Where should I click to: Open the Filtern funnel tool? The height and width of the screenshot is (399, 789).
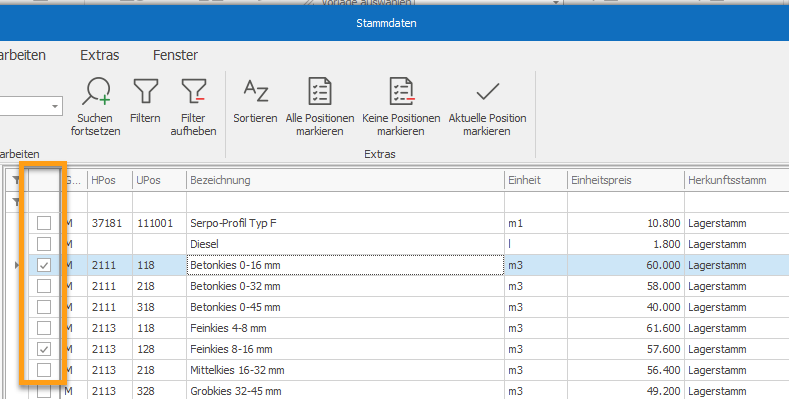click(x=145, y=91)
